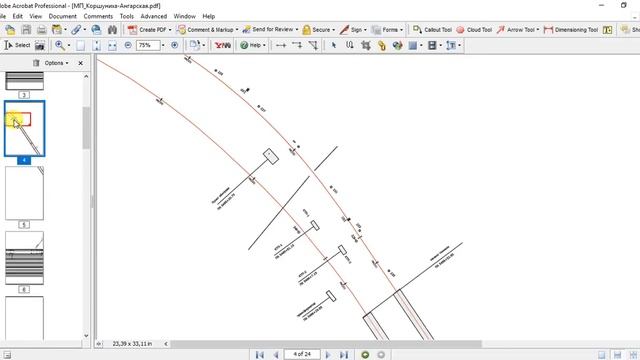The height and width of the screenshot is (360, 640).
Task: Open the Comments menu
Action: click(x=98, y=16)
